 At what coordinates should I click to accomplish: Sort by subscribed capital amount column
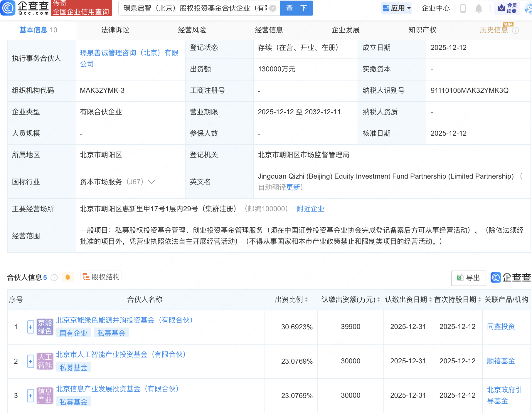click(378, 300)
